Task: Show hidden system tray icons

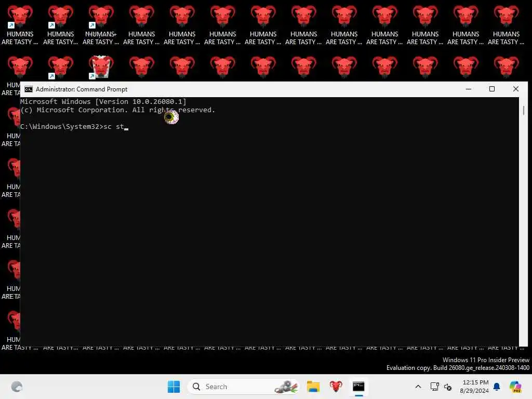Action: point(418,387)
